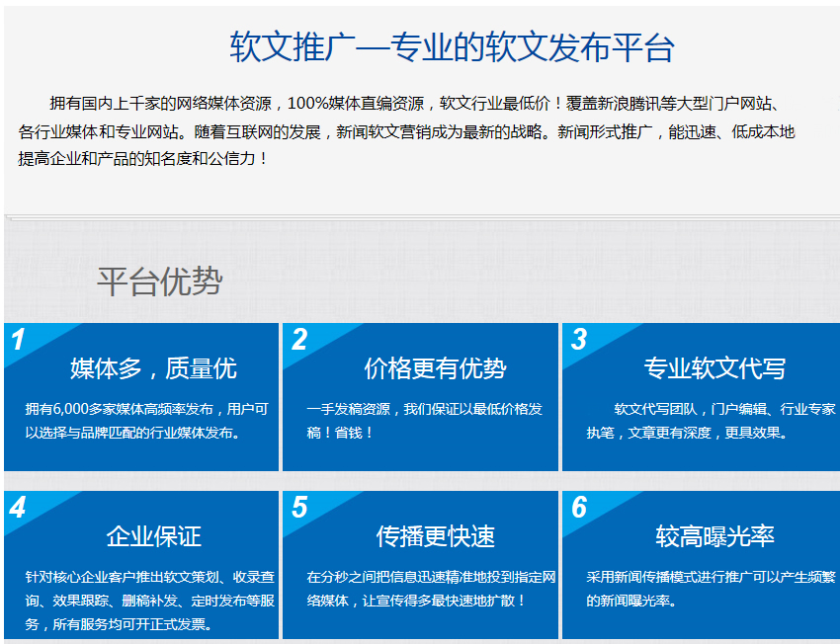Click the 针对核心企业客户 description text
The image size is (840, 644).
click(149, 600)
